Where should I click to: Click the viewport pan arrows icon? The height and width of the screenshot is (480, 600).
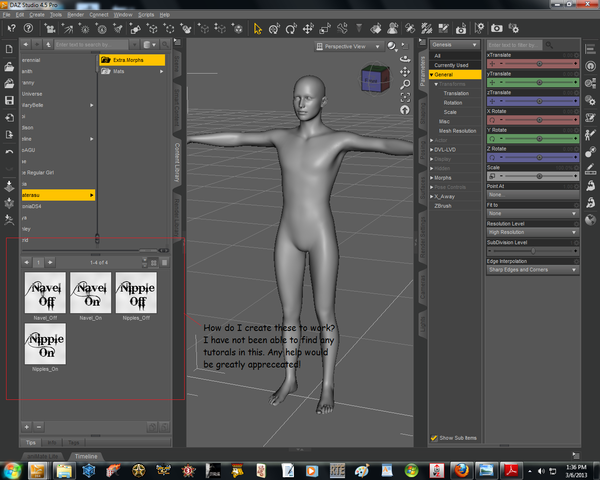[x=403, y=74]
